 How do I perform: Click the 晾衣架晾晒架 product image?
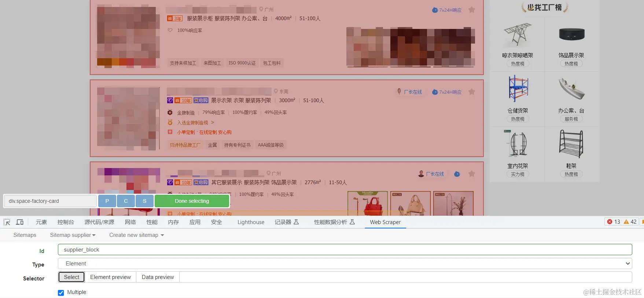point(518,36)
